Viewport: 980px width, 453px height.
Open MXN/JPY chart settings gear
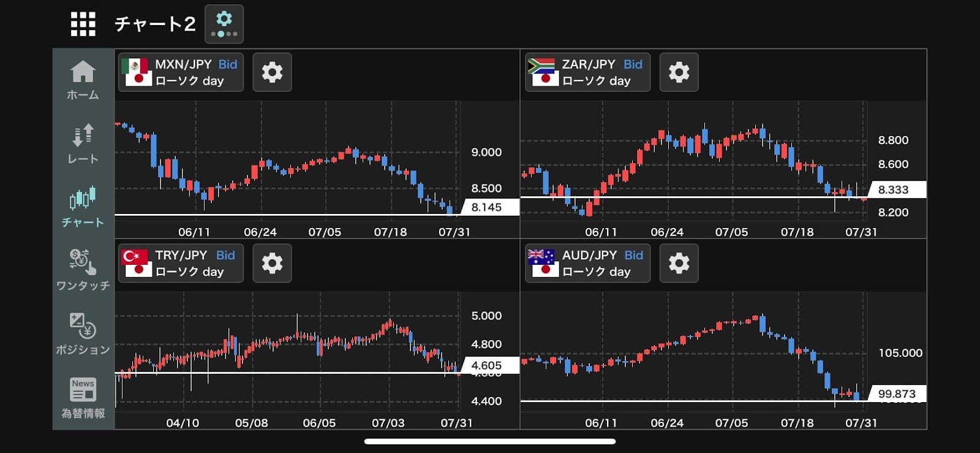tap(272, 72)
